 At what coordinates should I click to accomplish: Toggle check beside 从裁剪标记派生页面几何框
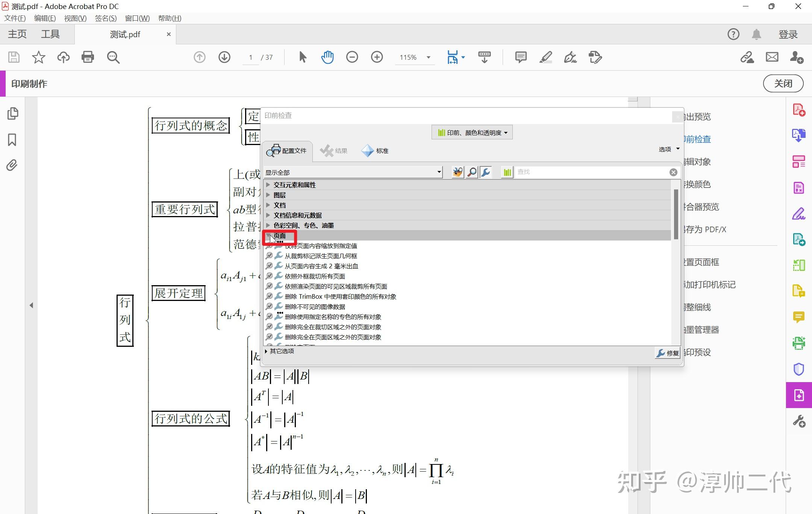(x=269, y=256)
